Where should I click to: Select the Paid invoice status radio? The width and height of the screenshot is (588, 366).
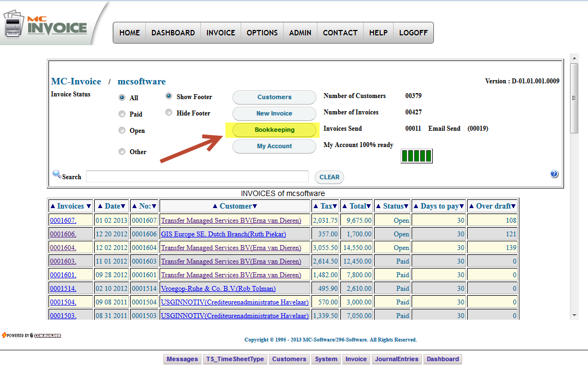pyautogui.click(x=122, y=114)
